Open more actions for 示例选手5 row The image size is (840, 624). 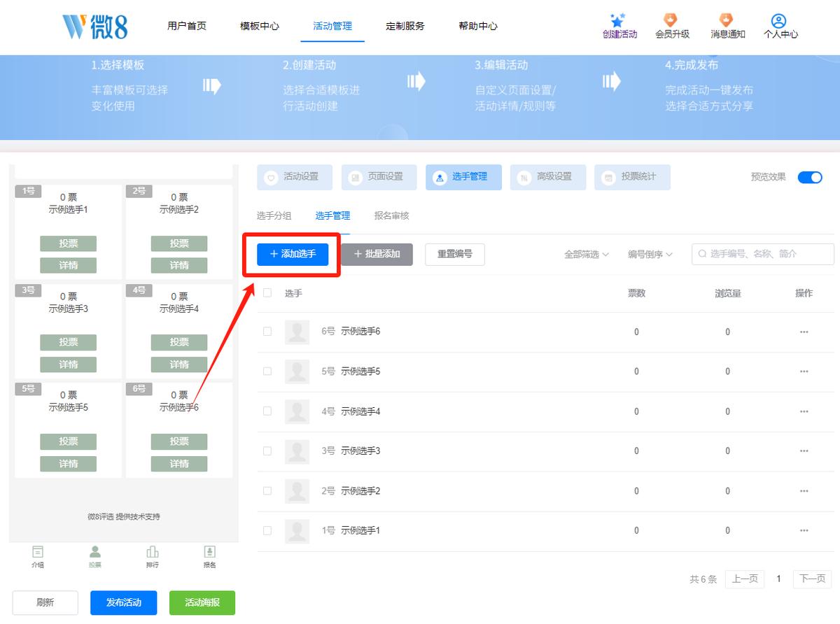click(804, 371)
